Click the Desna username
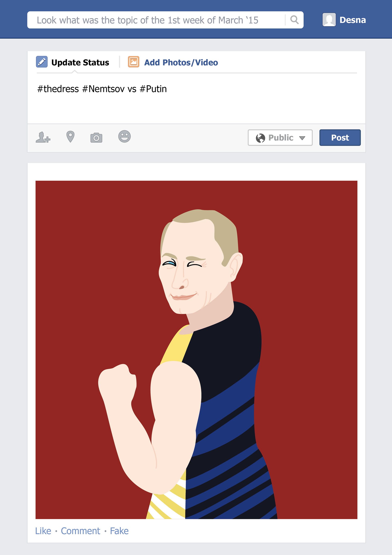 353,20
